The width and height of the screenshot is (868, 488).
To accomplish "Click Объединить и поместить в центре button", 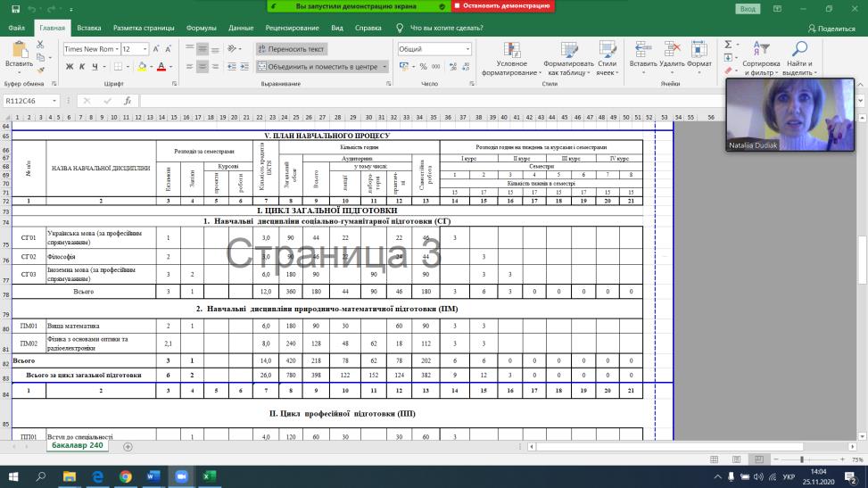I will pyautogui.click(x=318, y=67).
